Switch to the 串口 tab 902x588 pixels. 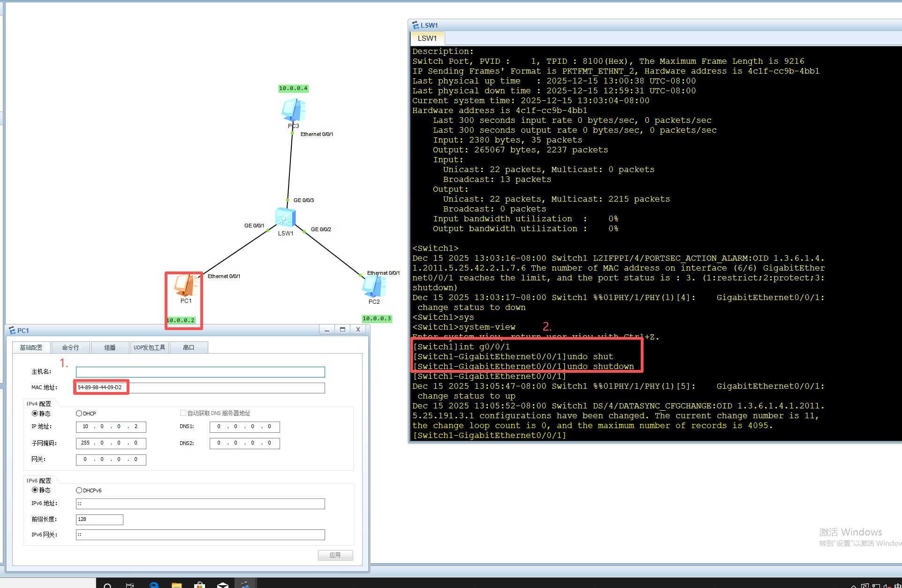click(189, 347)
